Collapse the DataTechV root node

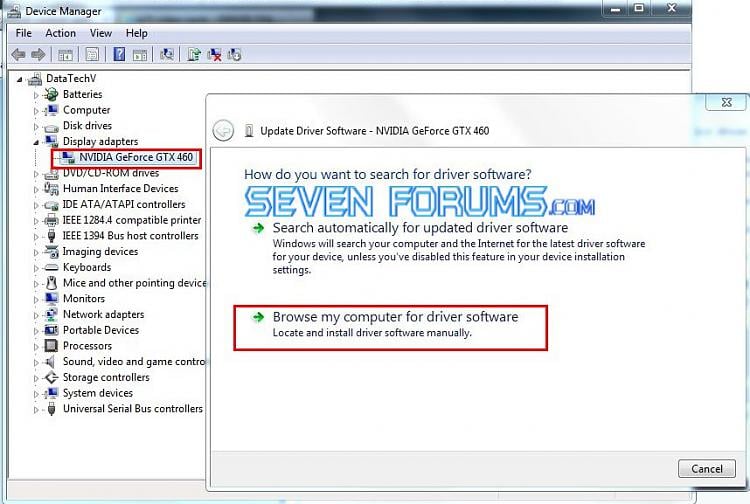pos(19,79)
